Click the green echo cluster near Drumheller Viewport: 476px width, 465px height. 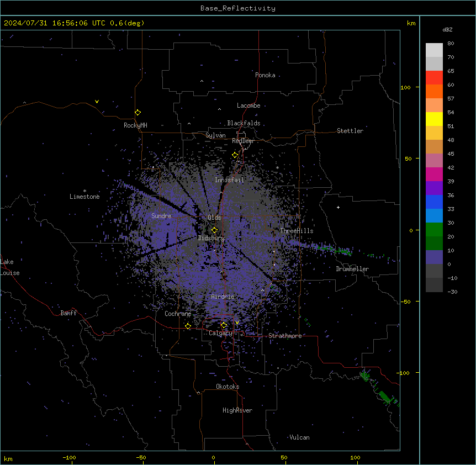point(343,251)
